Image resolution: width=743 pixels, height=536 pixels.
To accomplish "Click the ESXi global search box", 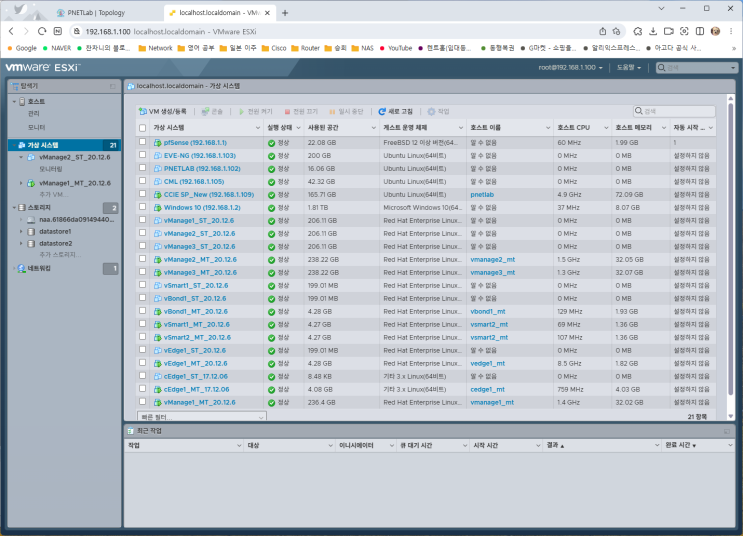I will (x=697, y=68).
